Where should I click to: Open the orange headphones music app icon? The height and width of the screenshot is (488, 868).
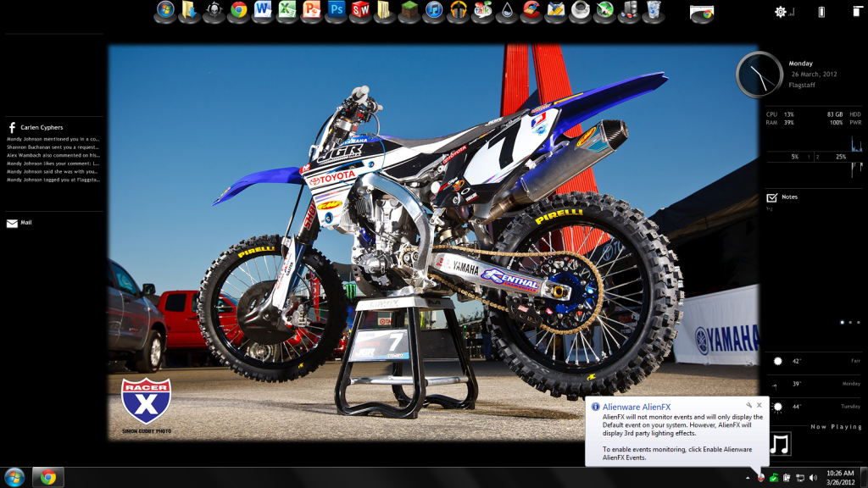(458, 10)
